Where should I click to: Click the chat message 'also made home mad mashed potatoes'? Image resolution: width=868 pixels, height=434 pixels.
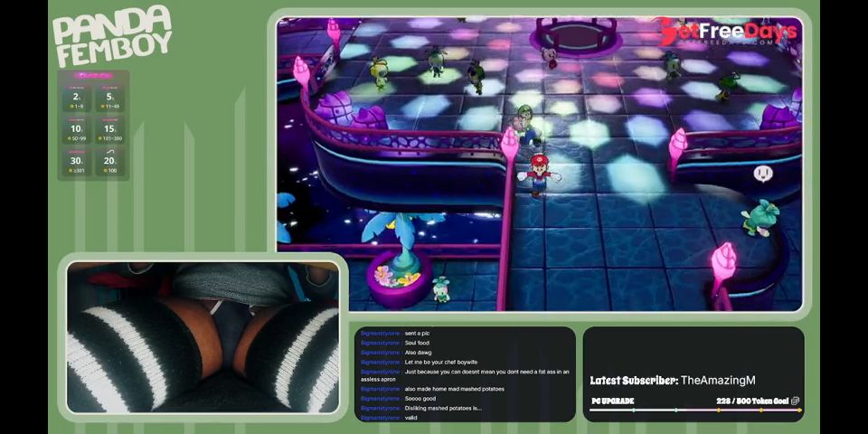455,389
